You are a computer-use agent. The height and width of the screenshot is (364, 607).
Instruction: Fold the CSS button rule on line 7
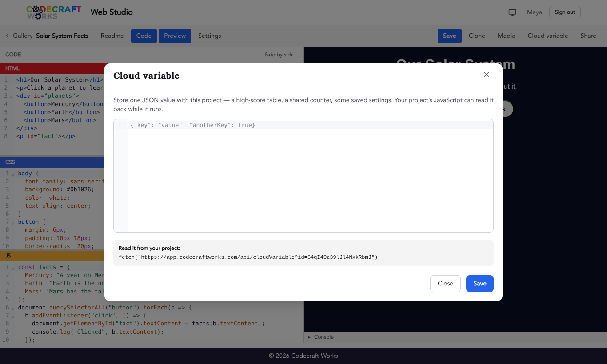pyautogui.click(x=12, y=222)
